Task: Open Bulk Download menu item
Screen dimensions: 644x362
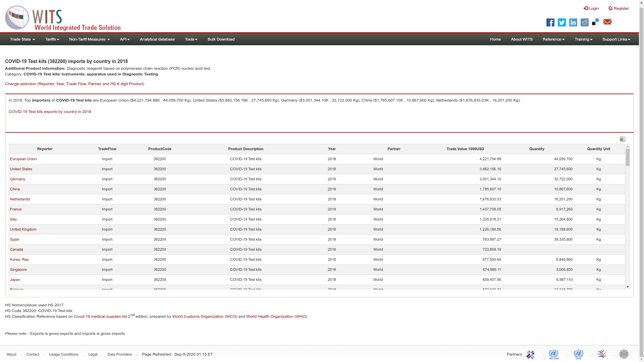Action: [x=221, y=39]
